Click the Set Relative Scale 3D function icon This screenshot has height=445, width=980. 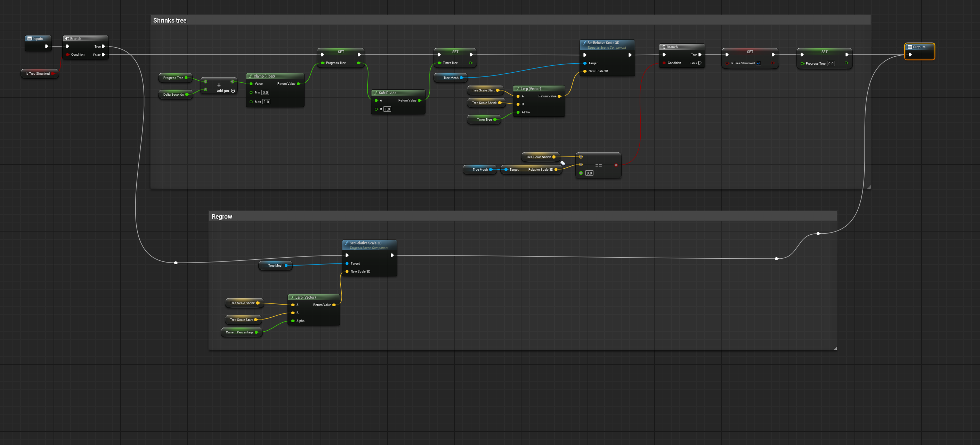click(584, 43)
